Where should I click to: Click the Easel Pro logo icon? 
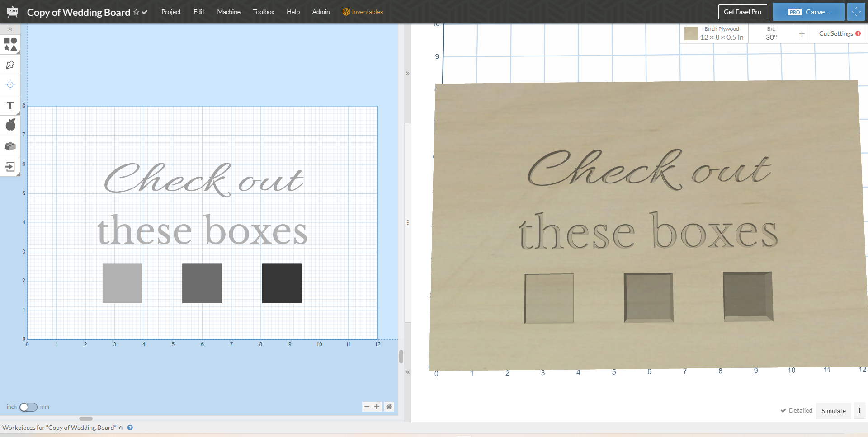13,12
